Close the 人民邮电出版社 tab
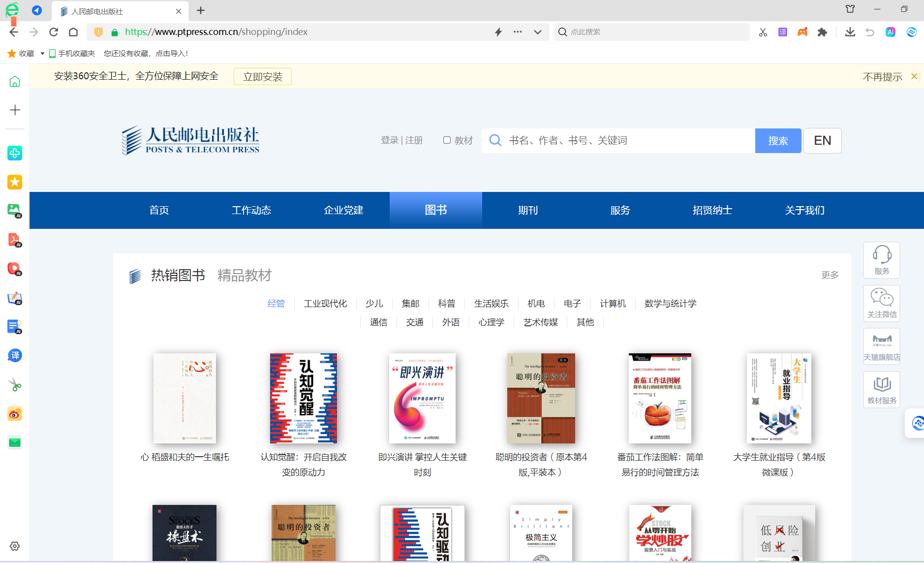The width and height of the screenshot is (924, 563). [x=178, y=11]
